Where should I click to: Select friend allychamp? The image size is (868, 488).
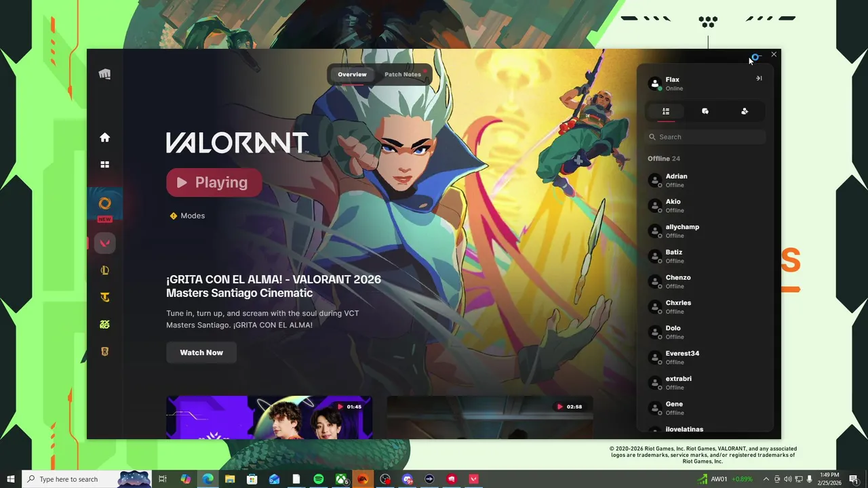(705, 230)
